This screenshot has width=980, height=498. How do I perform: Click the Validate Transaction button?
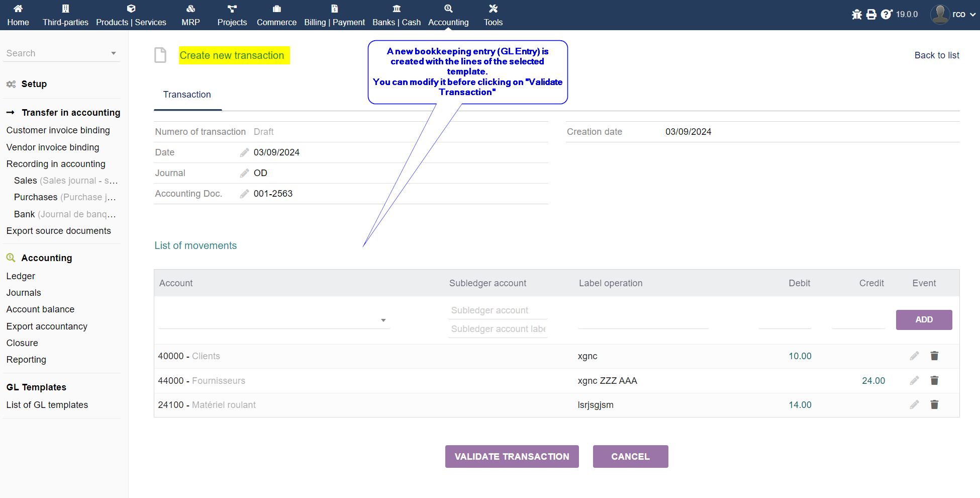pos(512,457)
